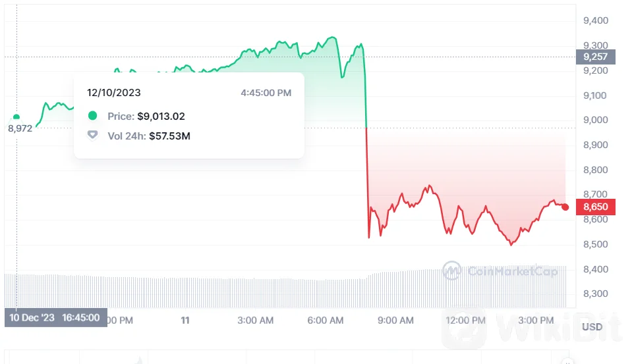Screen dimensions: 634x364
Task: Click the $9,013.02 price value
Action: tap(161, 117)
